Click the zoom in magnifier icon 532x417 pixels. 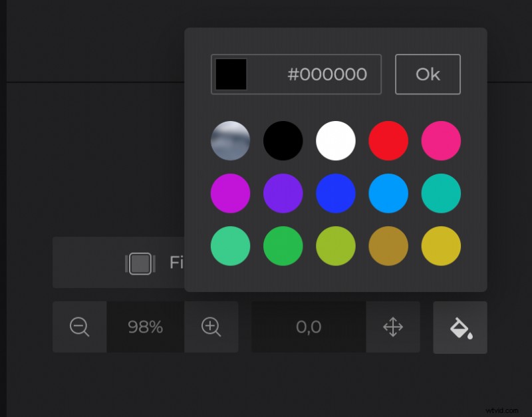[213, 327]
